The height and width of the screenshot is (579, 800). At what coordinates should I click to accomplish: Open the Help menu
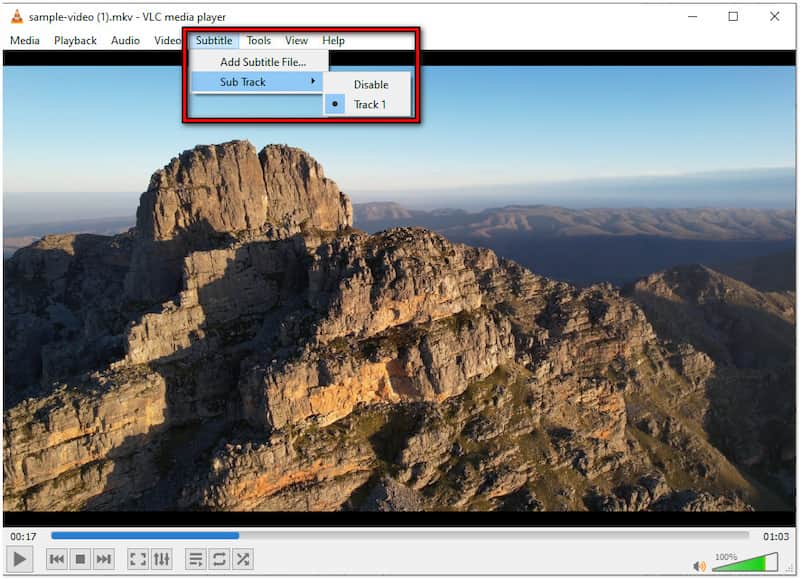pyautogui.click(x=333, y=40)
